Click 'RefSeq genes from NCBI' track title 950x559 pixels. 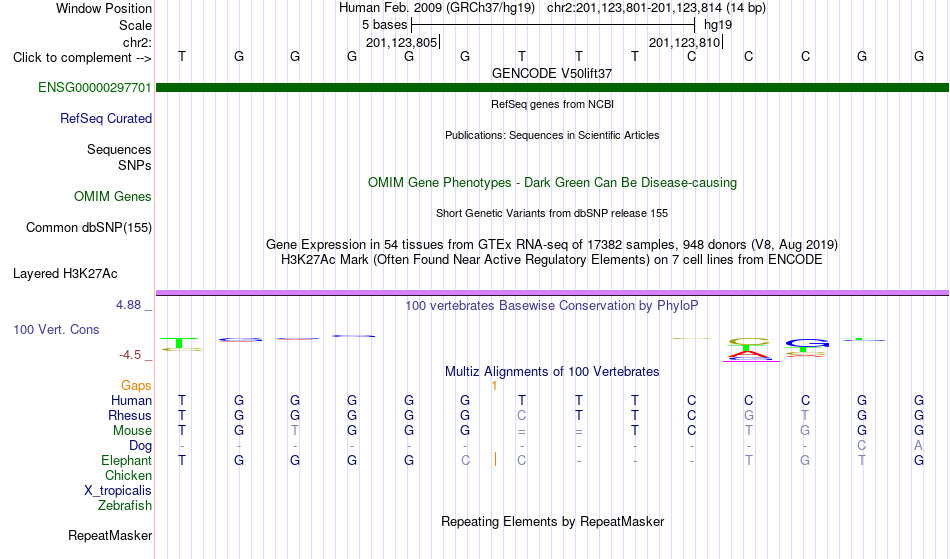click(553, 104)
